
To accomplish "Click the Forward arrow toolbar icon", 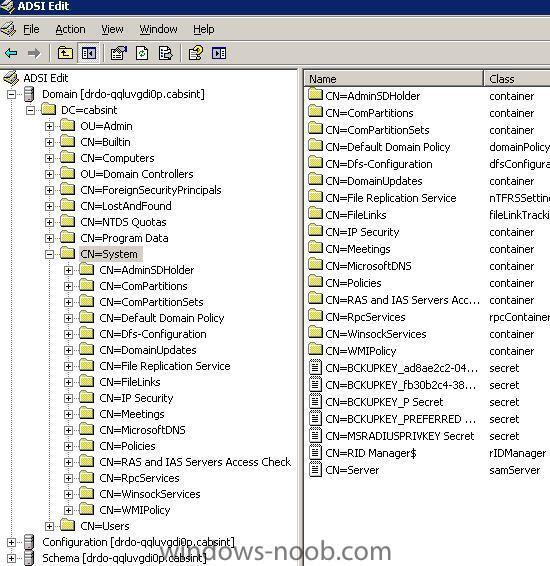I will [x=34, y=53].
